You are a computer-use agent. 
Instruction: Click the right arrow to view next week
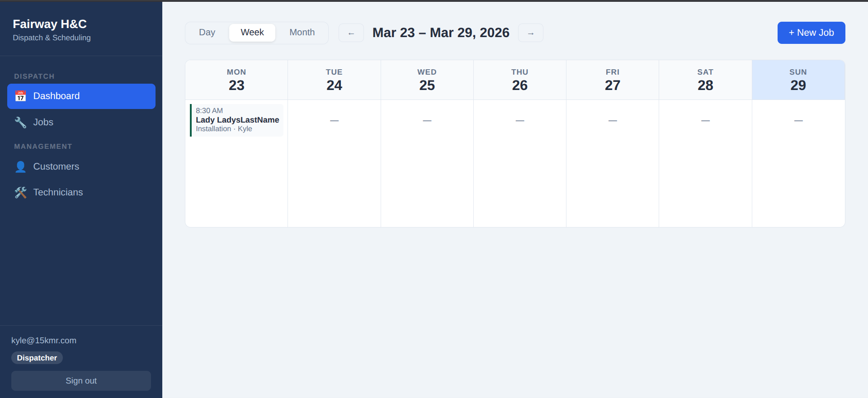pyautogui.click(x=530, y=33)
